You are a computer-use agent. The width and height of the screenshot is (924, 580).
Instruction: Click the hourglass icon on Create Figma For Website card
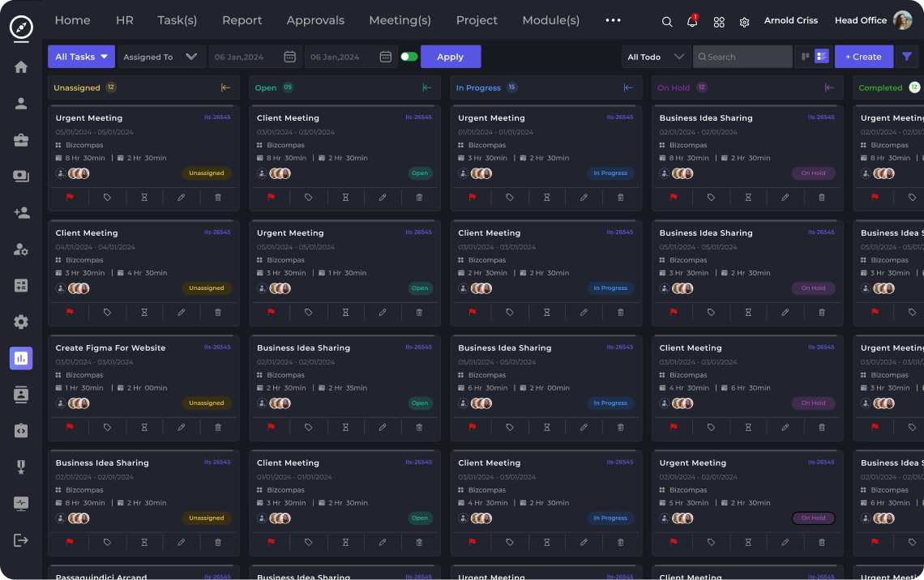pyautogui.click(x=144, y=427)
